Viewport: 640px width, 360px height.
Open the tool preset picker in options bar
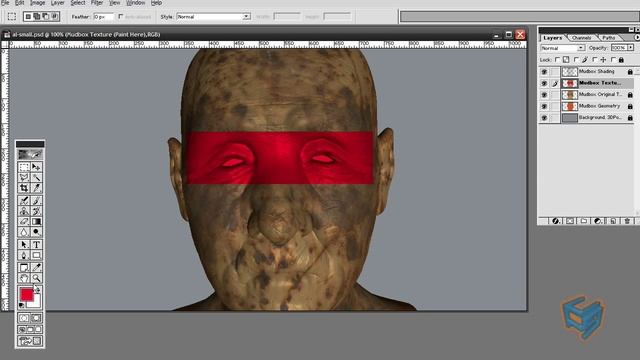pyautogui.click(x=12, y=16)
